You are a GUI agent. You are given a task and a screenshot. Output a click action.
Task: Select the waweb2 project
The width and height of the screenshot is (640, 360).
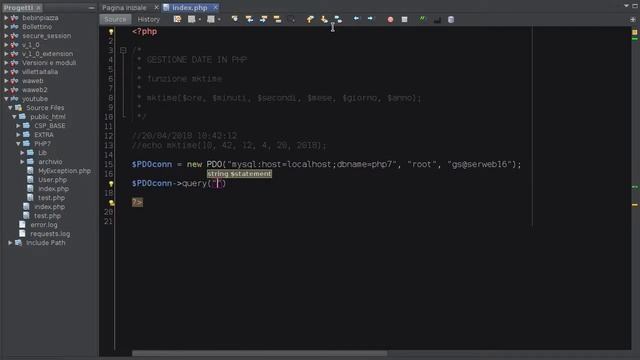coord(34,90)
